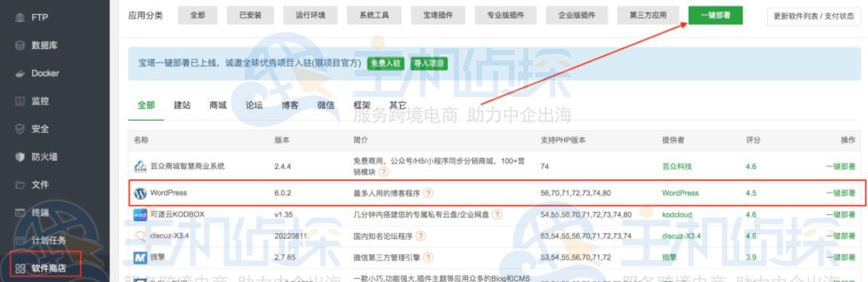Open help icon beside 芸众商城 description
The width and height of the screenshot is (868, 282).
point(384,172)
